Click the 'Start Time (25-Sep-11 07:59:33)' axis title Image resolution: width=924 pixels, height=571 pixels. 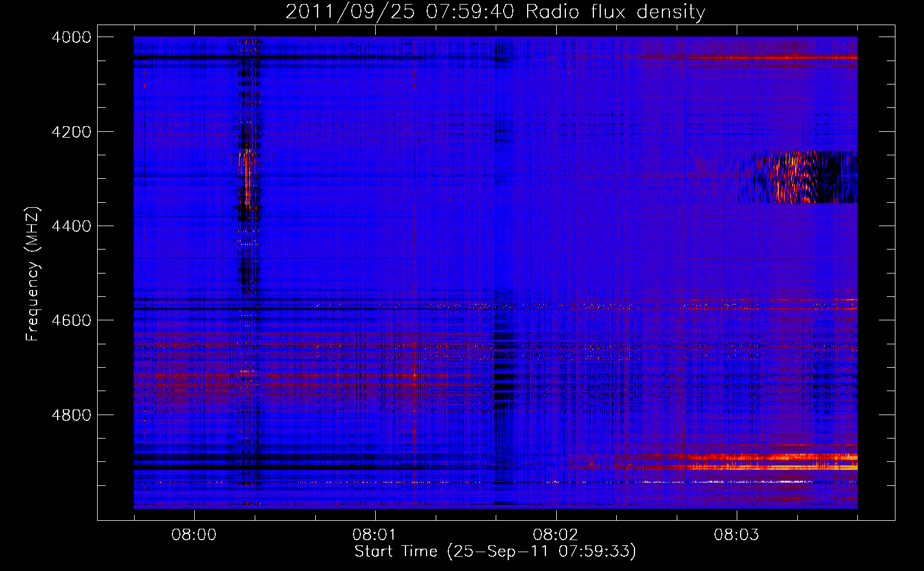click(495, 552)
